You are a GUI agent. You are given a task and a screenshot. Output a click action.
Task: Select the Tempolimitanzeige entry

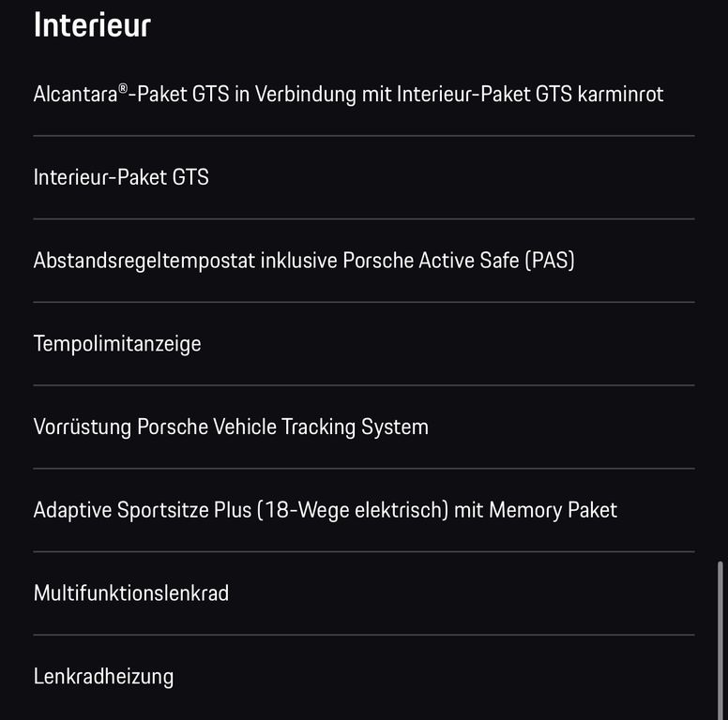[117, 344]
